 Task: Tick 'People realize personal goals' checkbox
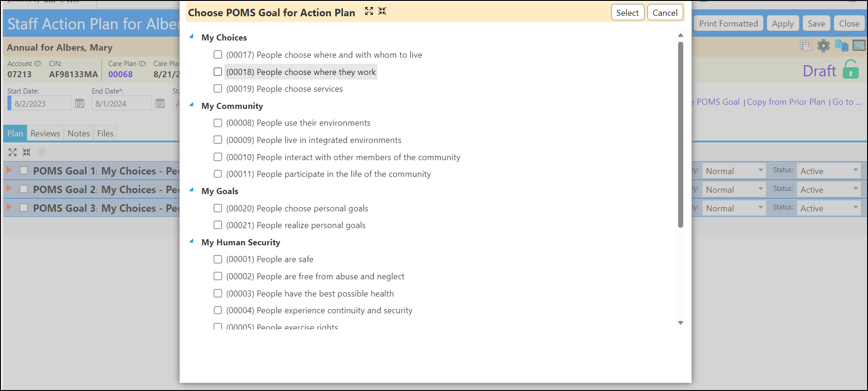point(218,225)
